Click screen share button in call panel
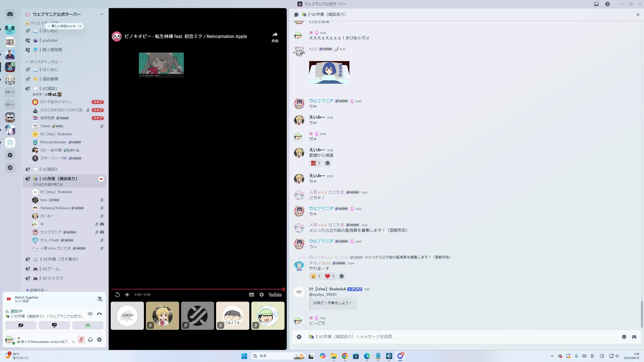The height and width of the screenshot is (362, 644). [54, 325]
